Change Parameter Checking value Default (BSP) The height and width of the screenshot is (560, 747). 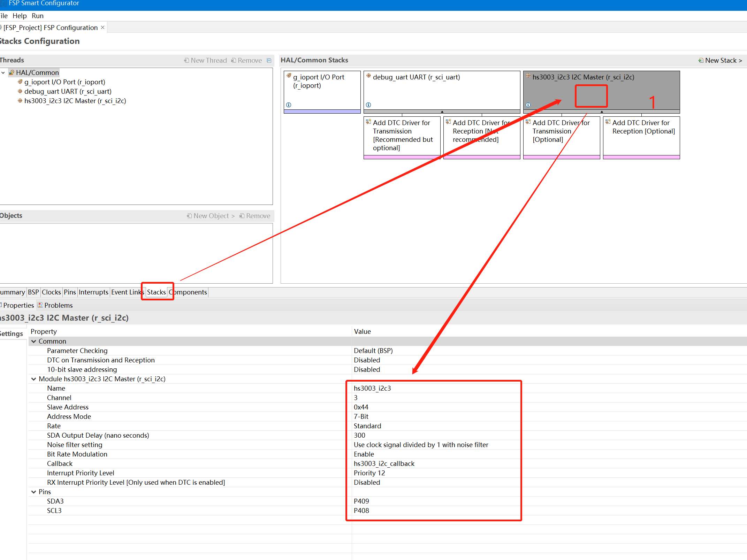[x=373, y=351]
